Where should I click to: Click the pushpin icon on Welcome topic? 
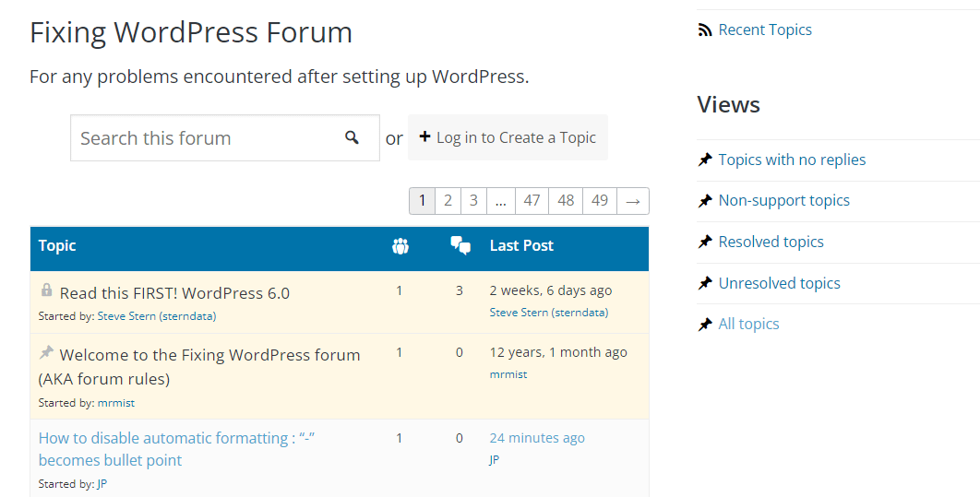(46, 353)
